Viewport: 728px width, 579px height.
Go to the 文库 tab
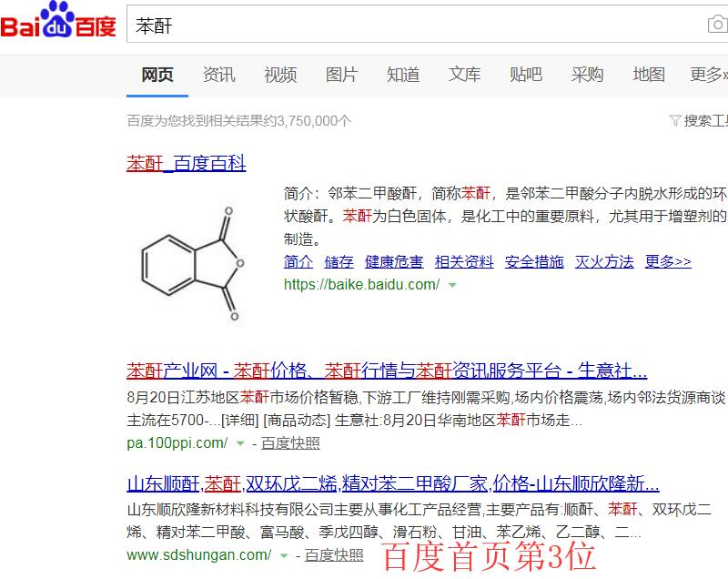coord(464,75)
